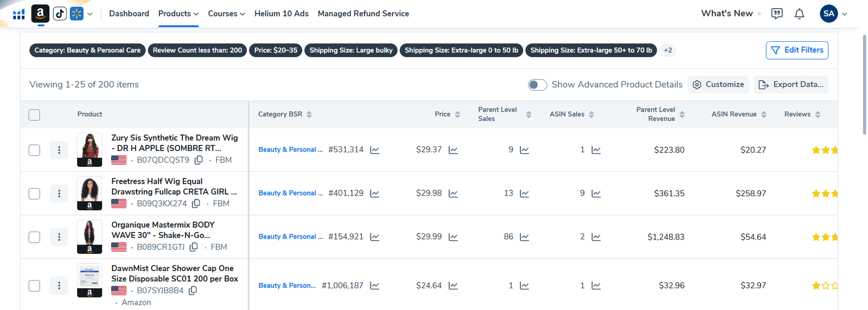
Task: Open Managed Refund Service
Action: [x=363, y=14]
